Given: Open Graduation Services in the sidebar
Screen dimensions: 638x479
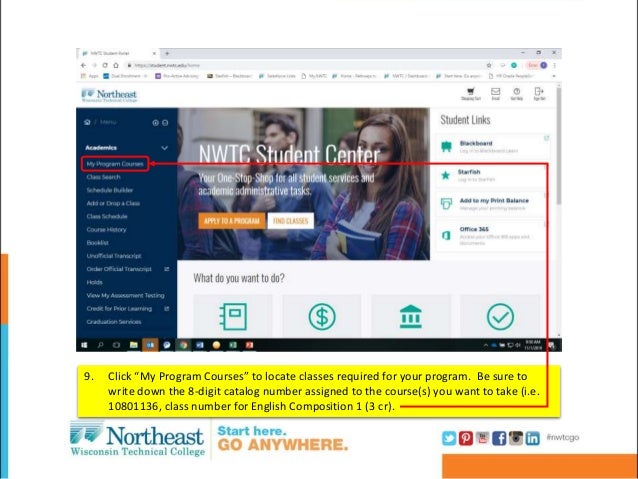Looking at the screenshot, I should point(114,322).
